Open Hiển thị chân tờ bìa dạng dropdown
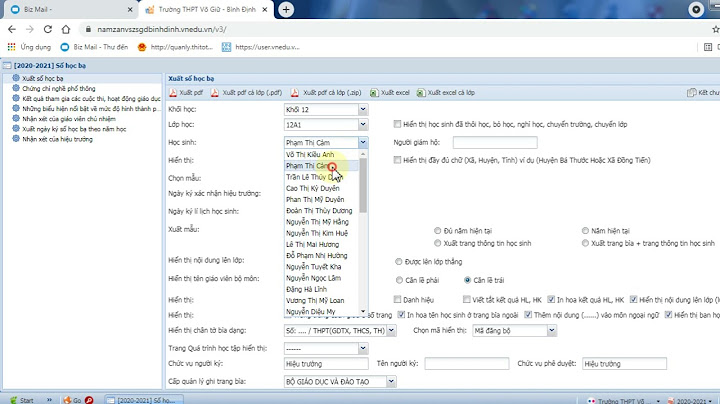 coord(391,330)
